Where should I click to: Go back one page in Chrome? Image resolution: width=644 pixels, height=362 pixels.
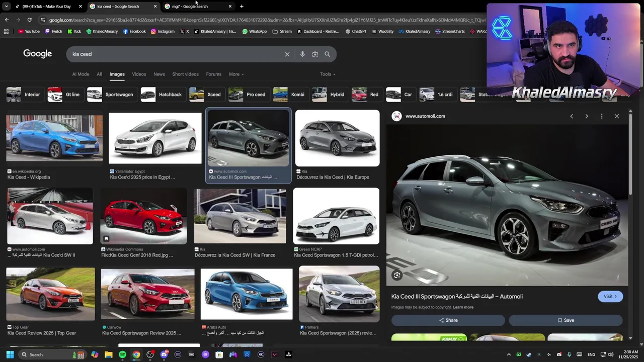pos(7,20)
